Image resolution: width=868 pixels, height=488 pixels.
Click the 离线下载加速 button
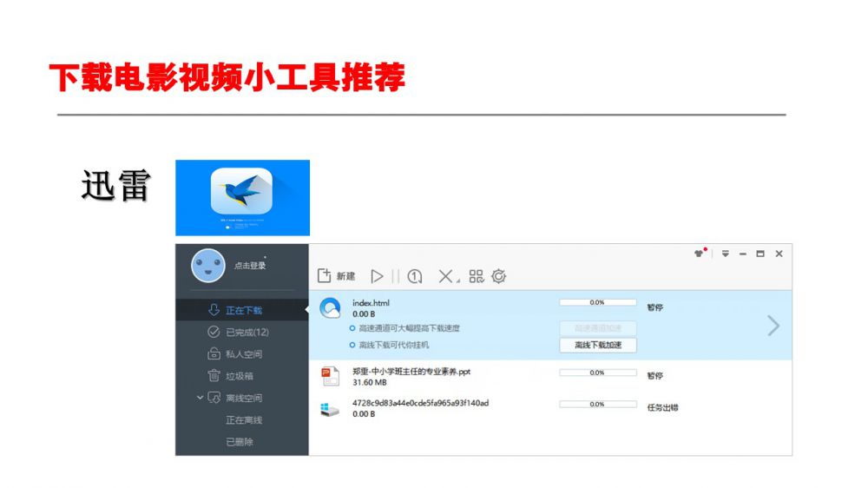(597, 346)
